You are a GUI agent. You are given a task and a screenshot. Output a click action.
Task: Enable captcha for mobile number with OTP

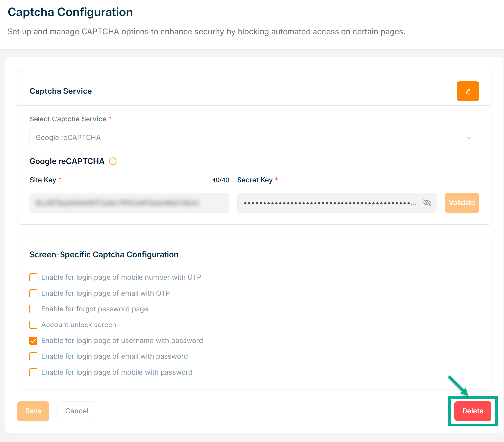pos(33,277)
